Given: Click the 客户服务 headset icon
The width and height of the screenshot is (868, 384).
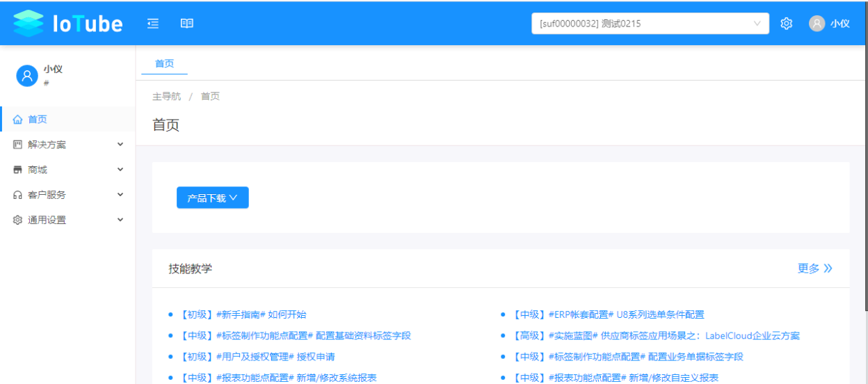Looking at the screenshot, I should pos(18,195).
